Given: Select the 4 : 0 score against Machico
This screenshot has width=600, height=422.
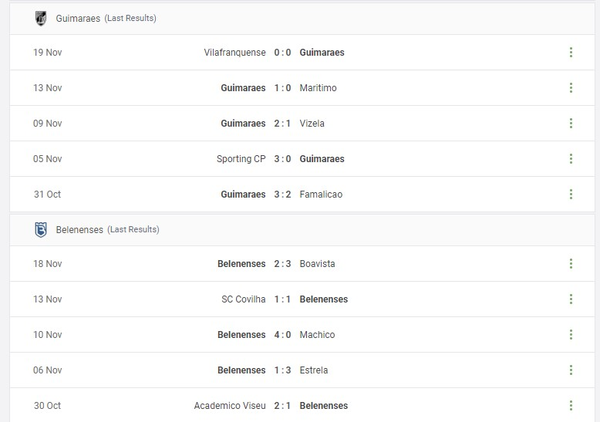Looking at the screenshot, I should (x=282, y=335).
